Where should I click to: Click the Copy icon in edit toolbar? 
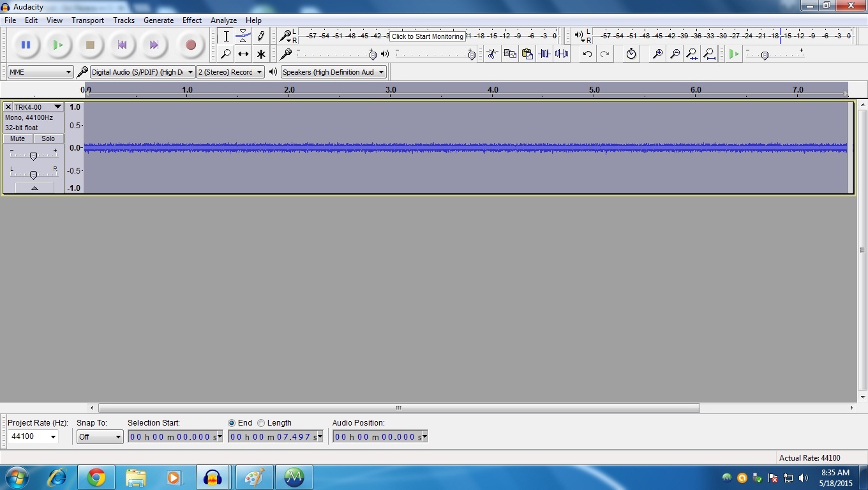pos(509,54)
